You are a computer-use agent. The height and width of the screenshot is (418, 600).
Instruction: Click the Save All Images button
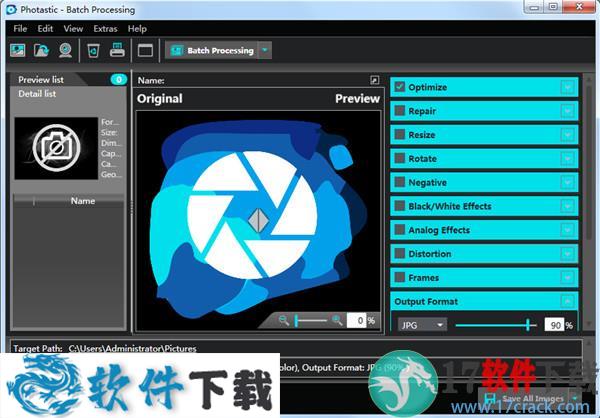pos(524,398)
